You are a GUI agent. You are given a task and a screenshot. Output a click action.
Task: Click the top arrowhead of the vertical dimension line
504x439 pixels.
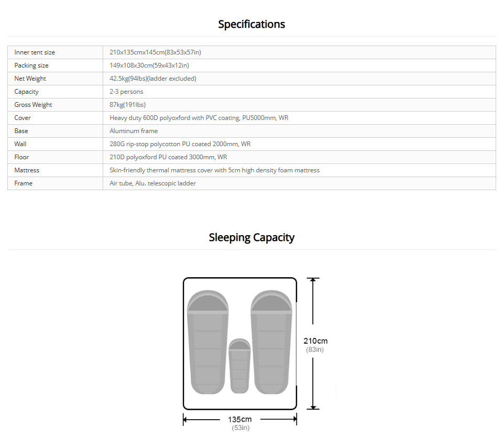tap(313, 281)
